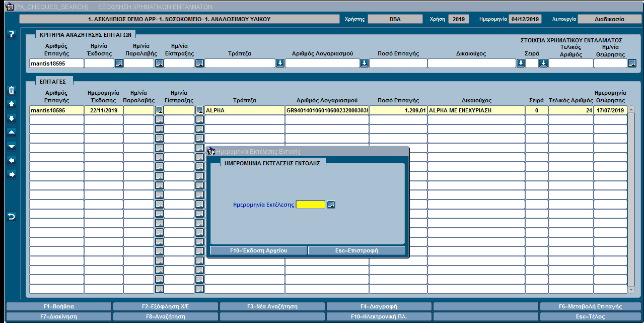Select the GR94014010601060023200030 account cell

coord(327,110)
